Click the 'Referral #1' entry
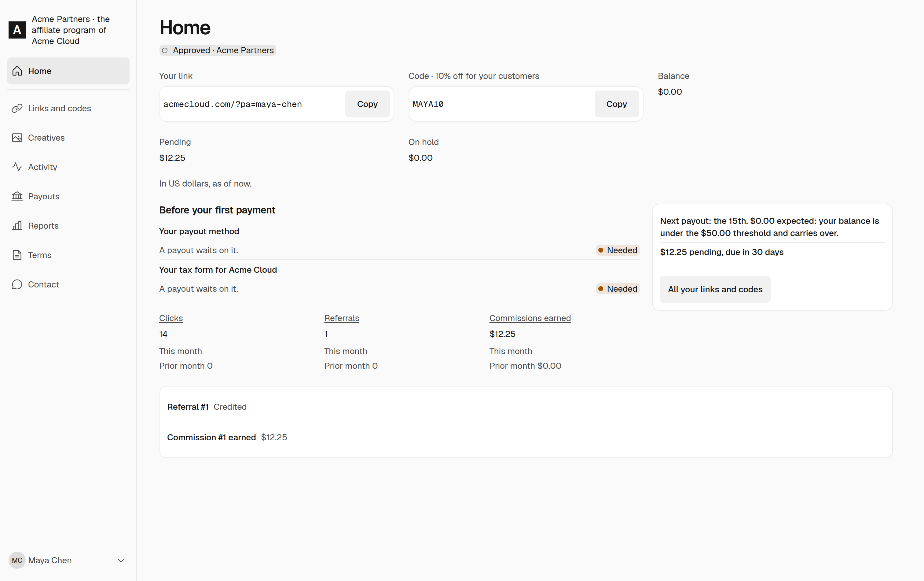The height and width of the screenshot is (581, 924). tap(188, 407)
